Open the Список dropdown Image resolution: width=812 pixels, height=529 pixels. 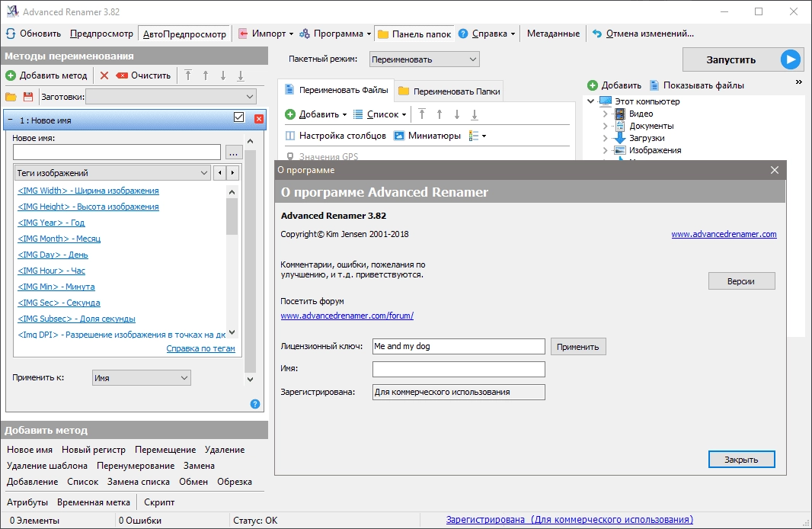click(379, 114)
